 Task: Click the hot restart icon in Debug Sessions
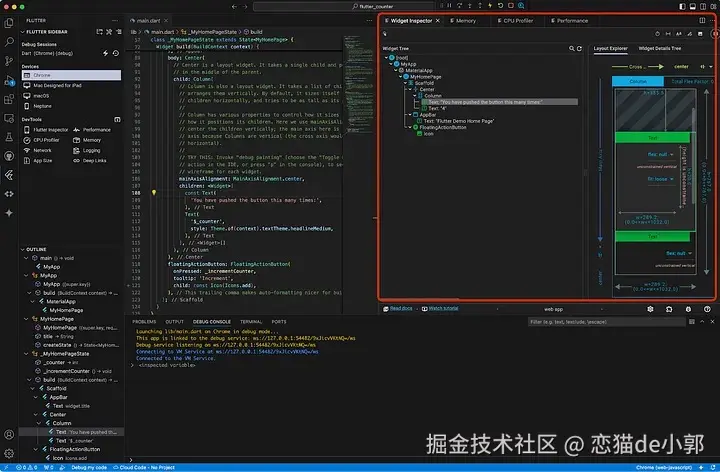tap(116, 53)
